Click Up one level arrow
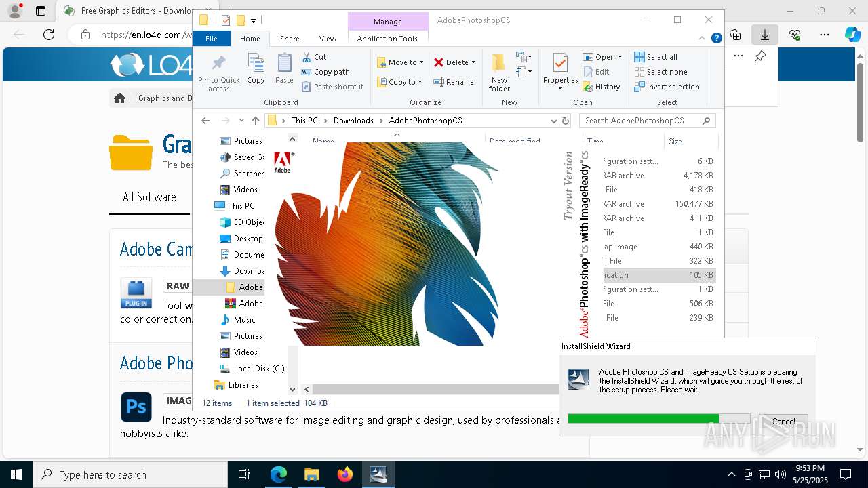Screen dimensions: 868x488 point(255,121)
